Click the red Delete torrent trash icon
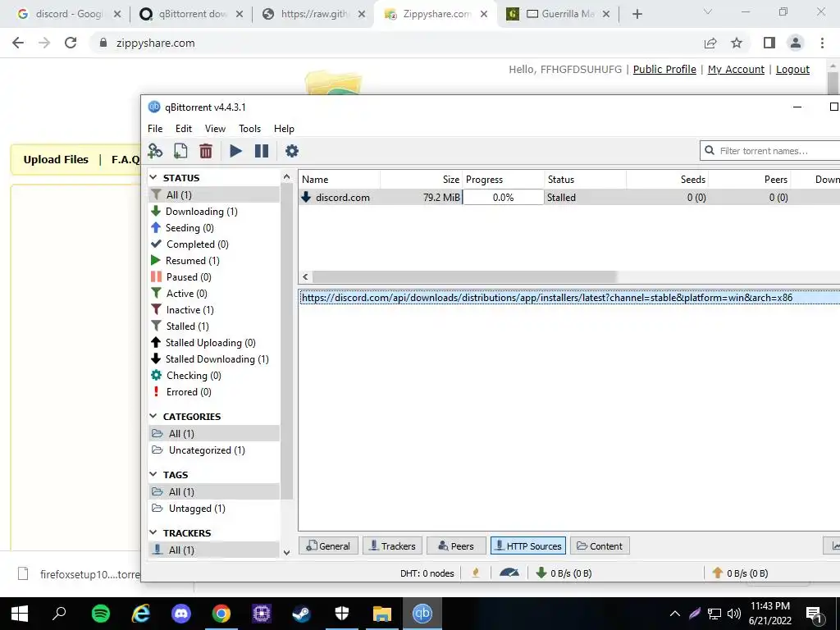Image resolution: width=840 pixels, height=630 pixels. (206, 151)
